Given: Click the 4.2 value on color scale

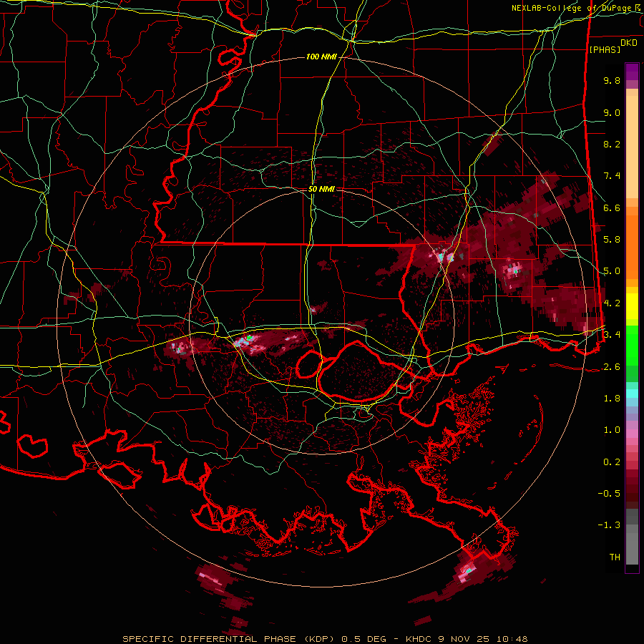Looking at the screenshot, I should [612, 303].
